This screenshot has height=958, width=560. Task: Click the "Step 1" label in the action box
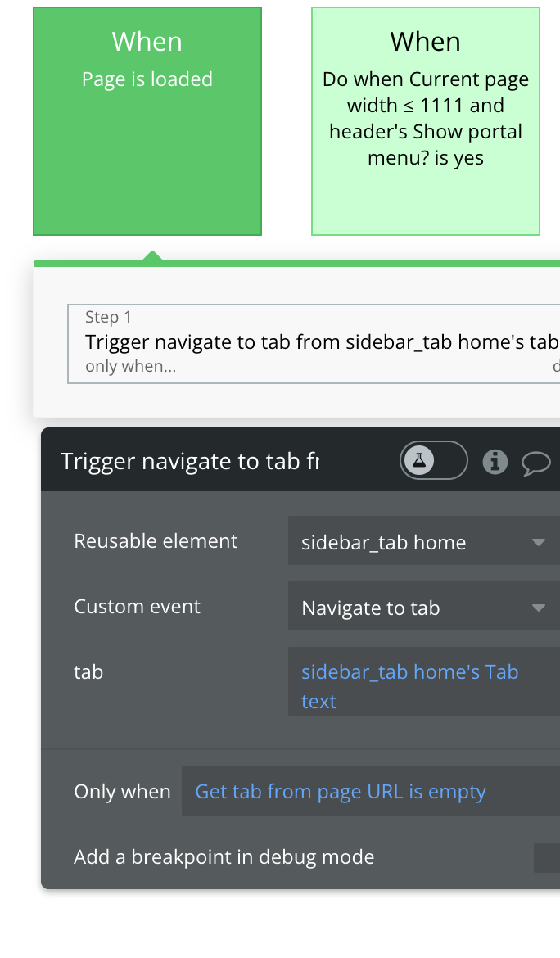click(x=108, y=318)
